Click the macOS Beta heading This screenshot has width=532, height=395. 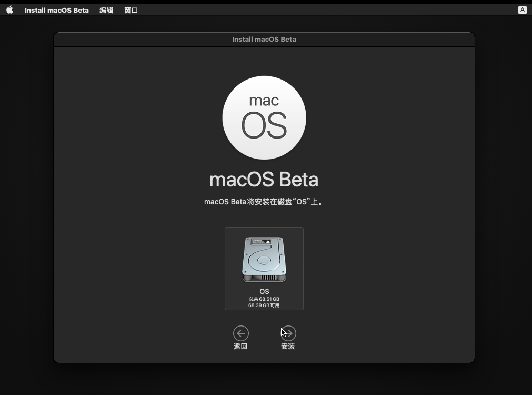pyautogui.click(x=264, y=180)
